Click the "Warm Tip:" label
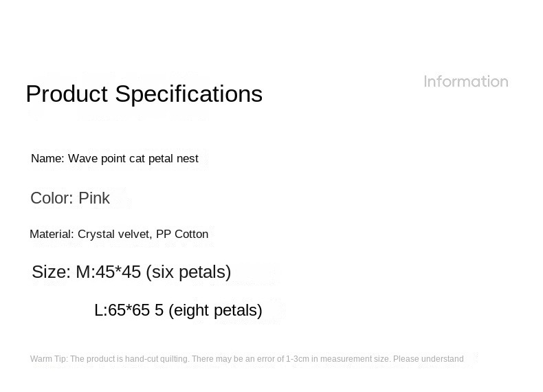Image resolution: width=543 pixels, height=392 pixels. click(49, 359)
